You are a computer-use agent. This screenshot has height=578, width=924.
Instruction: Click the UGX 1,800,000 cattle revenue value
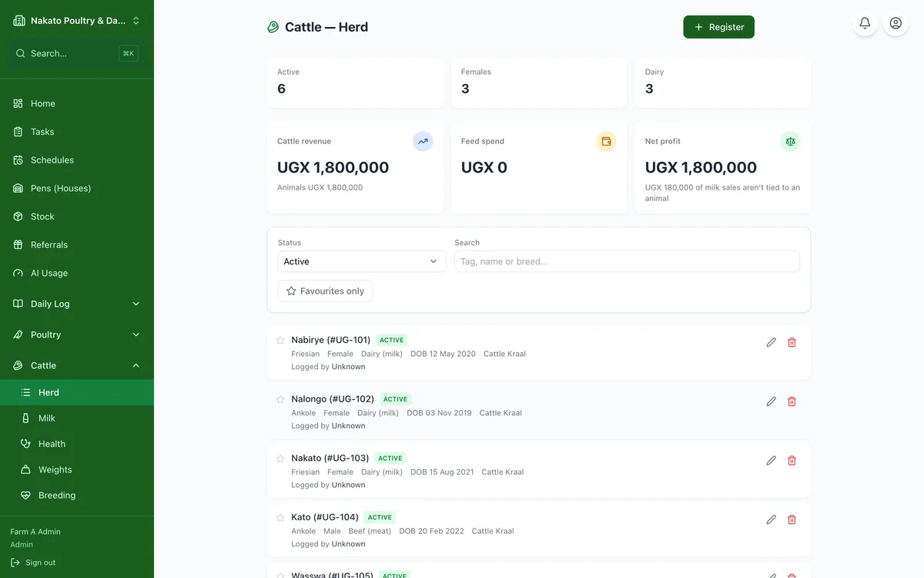[x=333, y=167]
